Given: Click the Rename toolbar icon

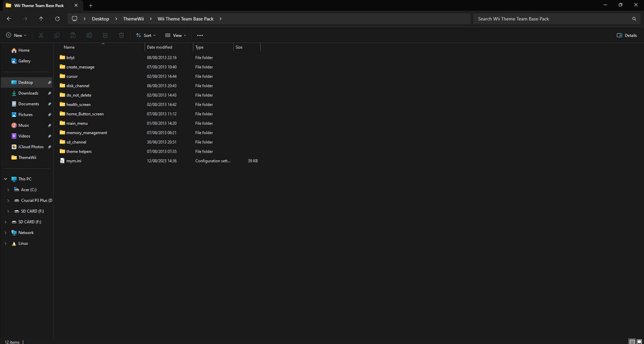Looking at the screenshot, I should tap(89, 35).
